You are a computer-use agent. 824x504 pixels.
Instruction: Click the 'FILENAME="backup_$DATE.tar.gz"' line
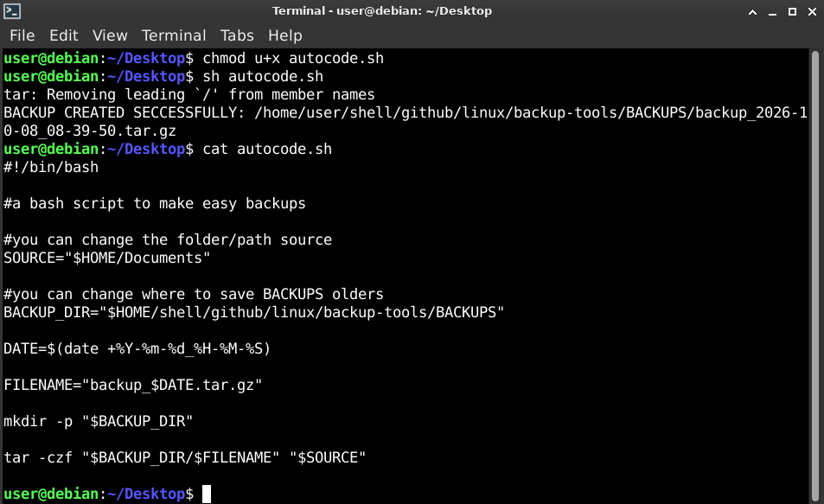132,386
